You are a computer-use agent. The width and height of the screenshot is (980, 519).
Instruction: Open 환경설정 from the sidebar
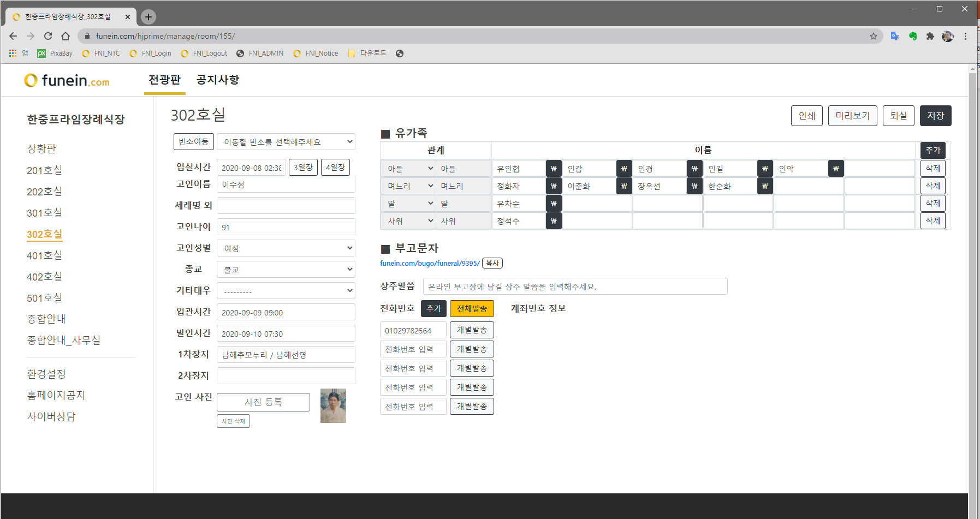tap(46, 374)
